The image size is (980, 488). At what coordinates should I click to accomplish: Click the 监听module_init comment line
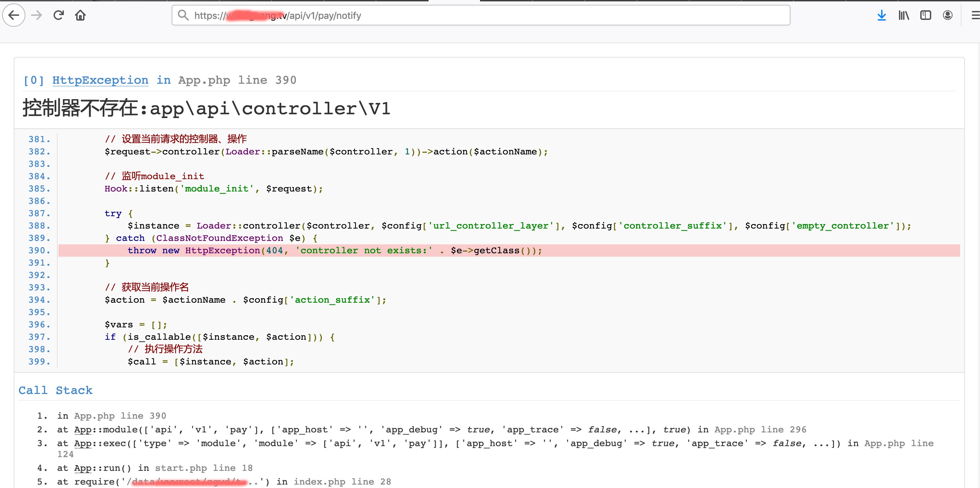point(155,176)
